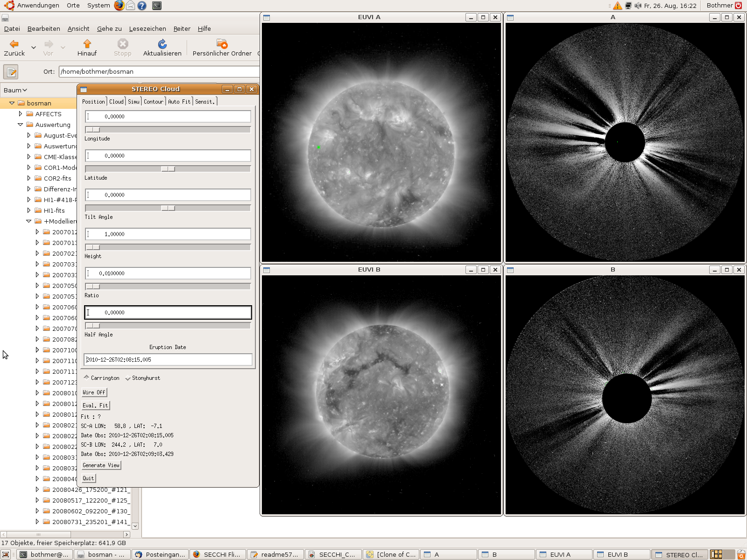Open the network tray icon
This screenshot has width=747, height=560.
point(628,6)
